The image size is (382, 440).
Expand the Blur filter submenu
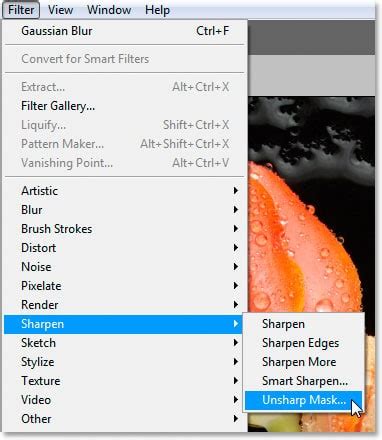(125, 210)
